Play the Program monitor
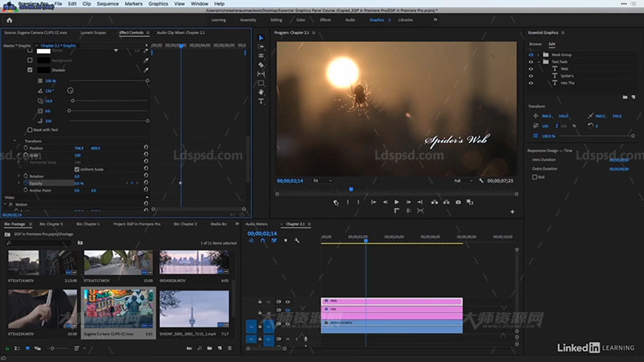Viewport: 644px width, 362px height. click(x=396, y=202)
